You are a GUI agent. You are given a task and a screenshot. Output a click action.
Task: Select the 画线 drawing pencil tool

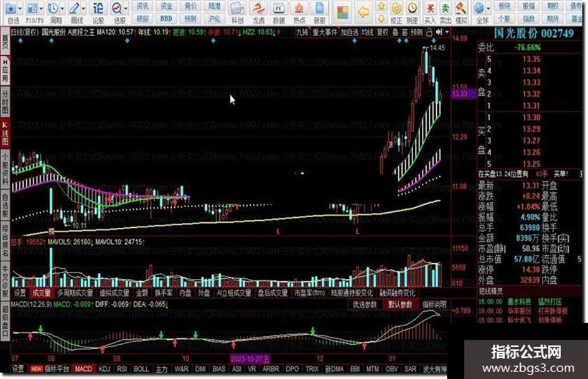(x=75, y=9)
